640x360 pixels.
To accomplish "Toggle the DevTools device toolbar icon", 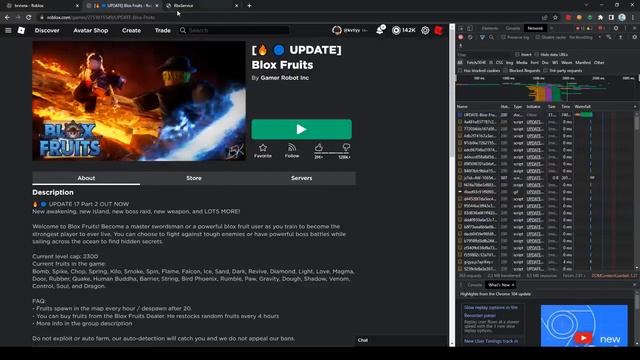I will tap(470, 28).
